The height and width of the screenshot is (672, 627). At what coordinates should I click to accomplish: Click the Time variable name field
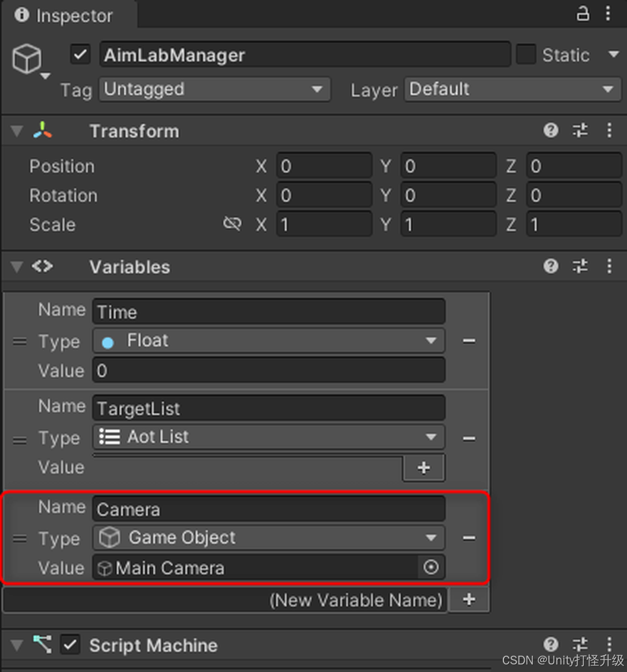tap(269, 311)
